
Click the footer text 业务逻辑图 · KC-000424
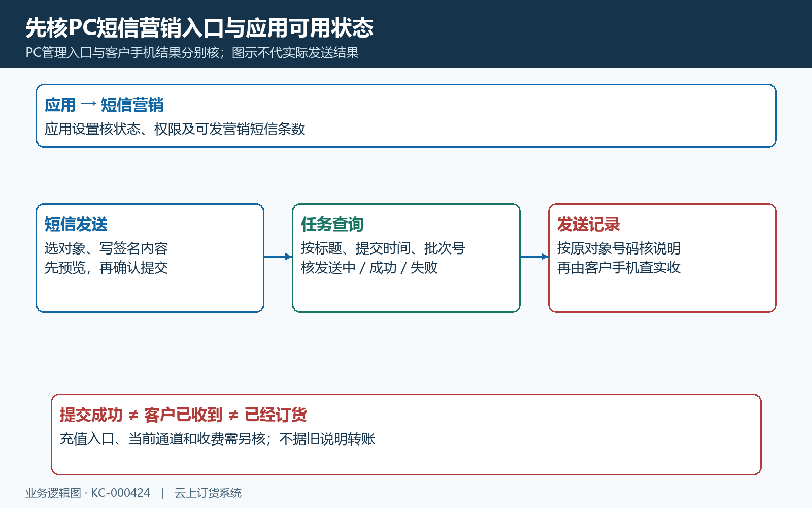[x=88, y=493]
